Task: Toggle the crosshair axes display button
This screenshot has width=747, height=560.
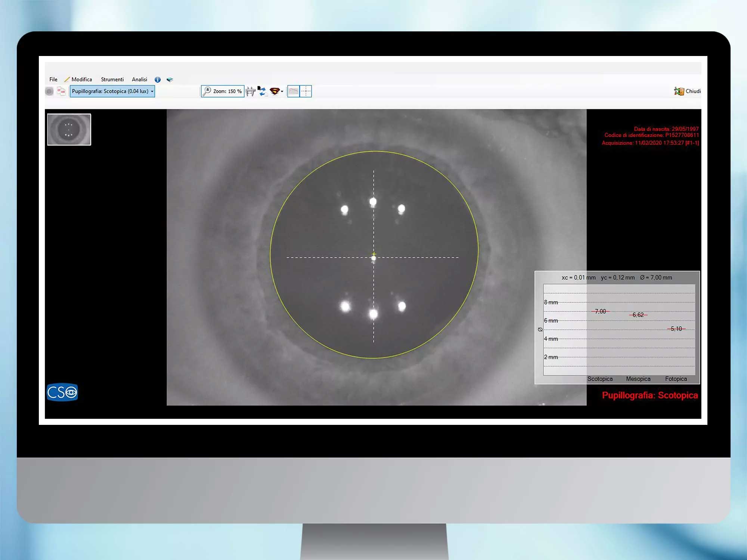Action: click(306, 91)
